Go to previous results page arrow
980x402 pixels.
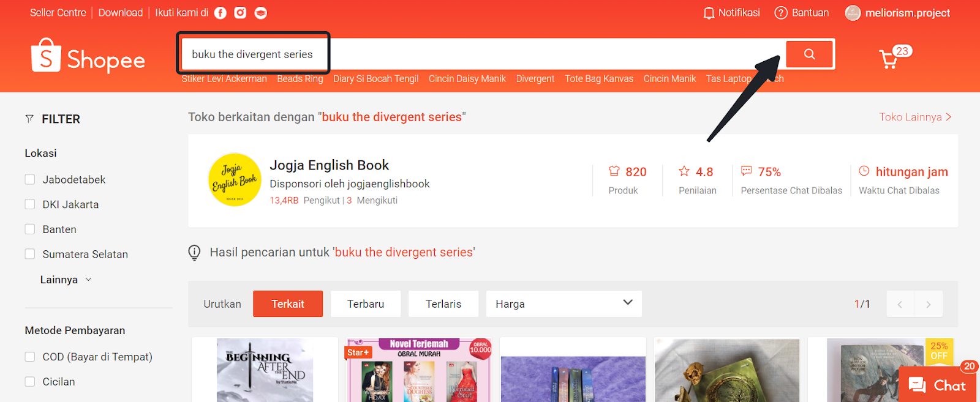(x=900, y=304)
